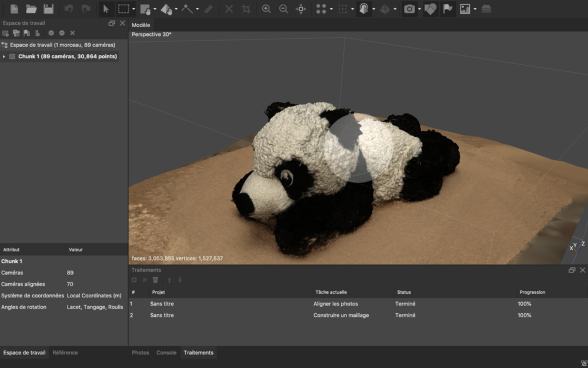This screenshot has height=368, width=588.
Task: Click the trash icon in Traitements panel
Action: point(155,280)
